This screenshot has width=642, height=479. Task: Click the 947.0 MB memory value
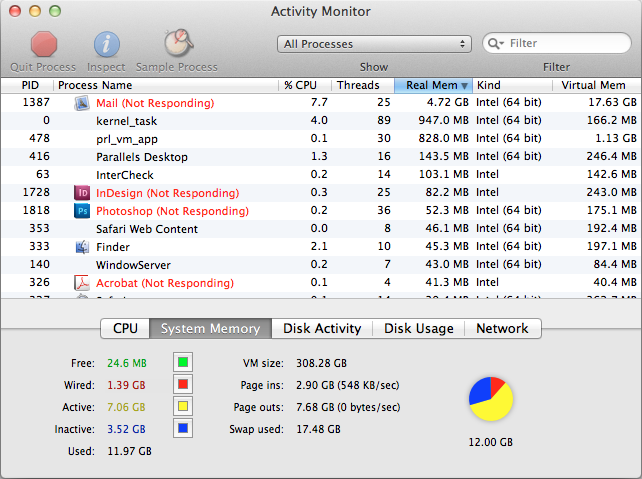443,120
